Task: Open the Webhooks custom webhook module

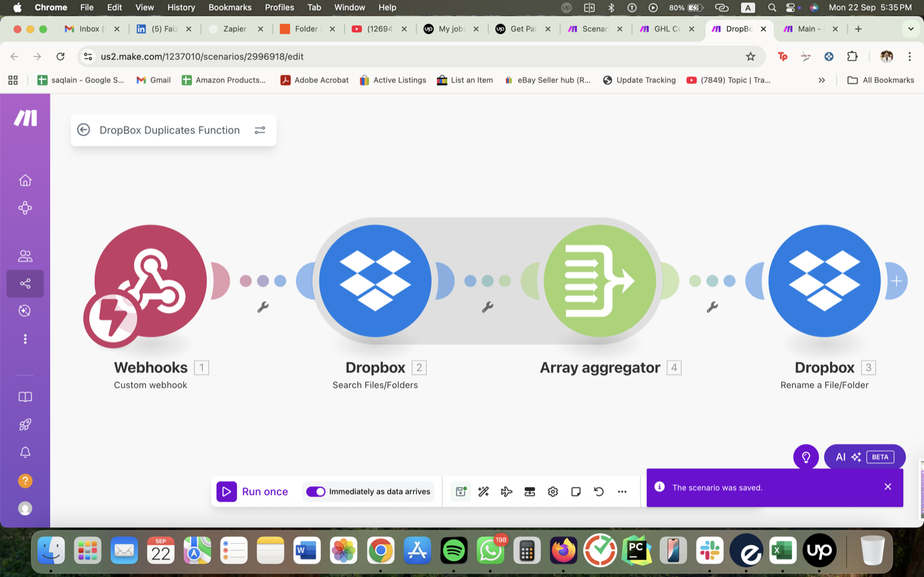Action: point(150,281)
